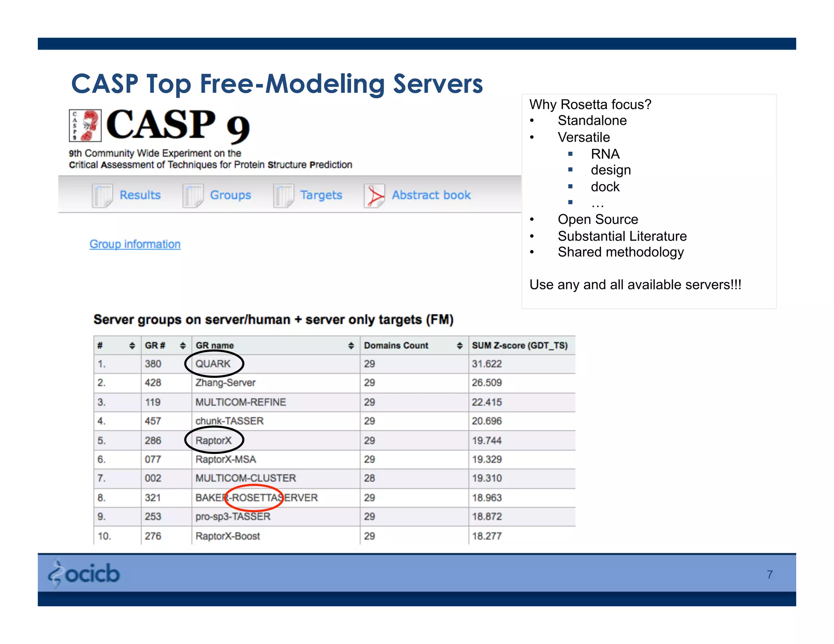Click the Targets page icon
Screen dimensions: 834x644
click(283, 196)
